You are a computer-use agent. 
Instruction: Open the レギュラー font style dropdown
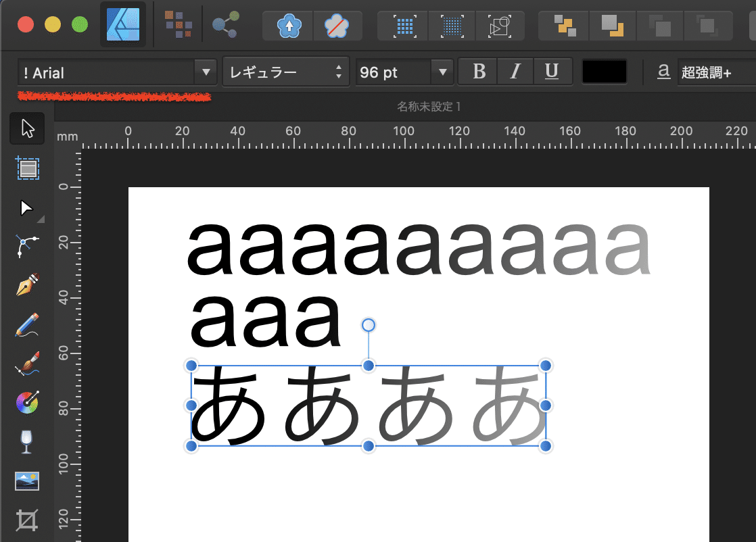pos(285,72)
